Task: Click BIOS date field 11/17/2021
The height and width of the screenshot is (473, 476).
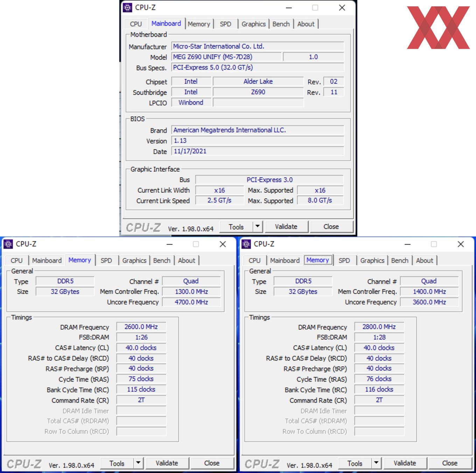Action: click(x=258, y=151)
